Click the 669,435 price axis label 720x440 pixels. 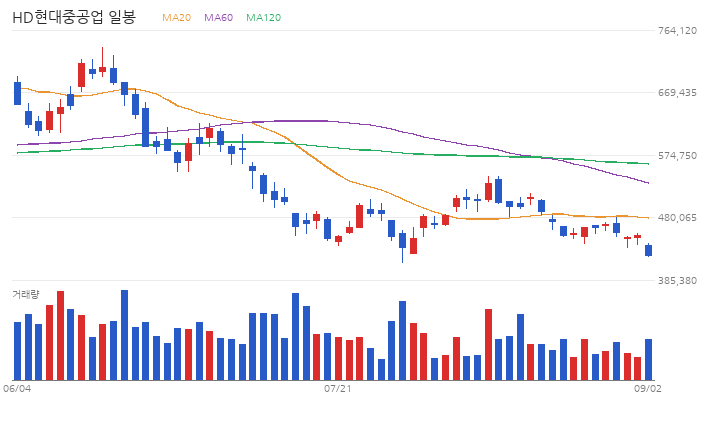(677, 93)
